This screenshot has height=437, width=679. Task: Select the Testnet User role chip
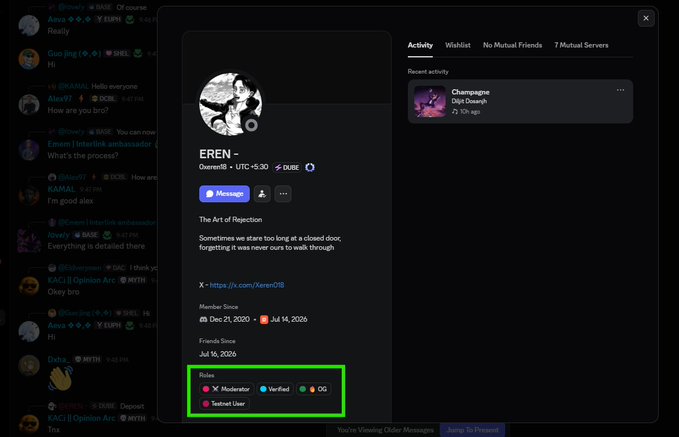pyautogui.click(x=224, y=404)
